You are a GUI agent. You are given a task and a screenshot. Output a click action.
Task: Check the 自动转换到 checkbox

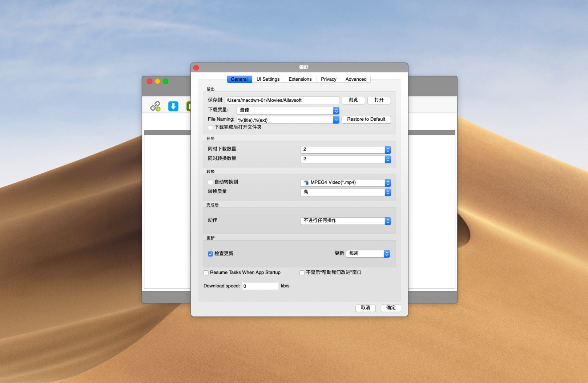(210, 182)
